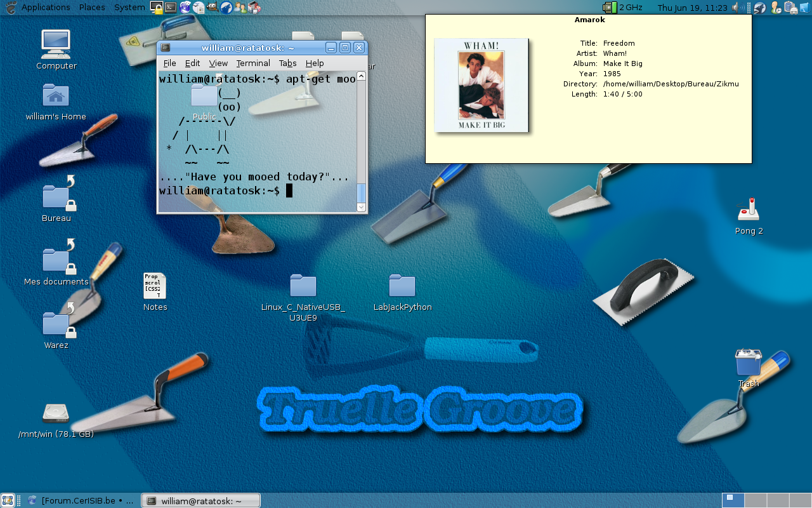The height and width of the screenshot is (508, 812).
Task: Click the volume speaker icon in the tray
Action: click(x=738, y=8)
